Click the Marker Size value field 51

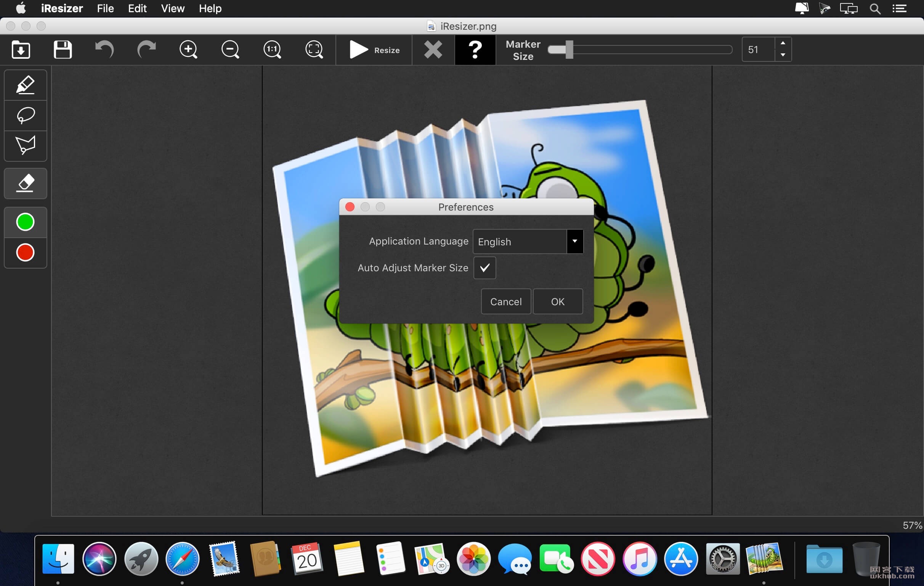[758, 50]
